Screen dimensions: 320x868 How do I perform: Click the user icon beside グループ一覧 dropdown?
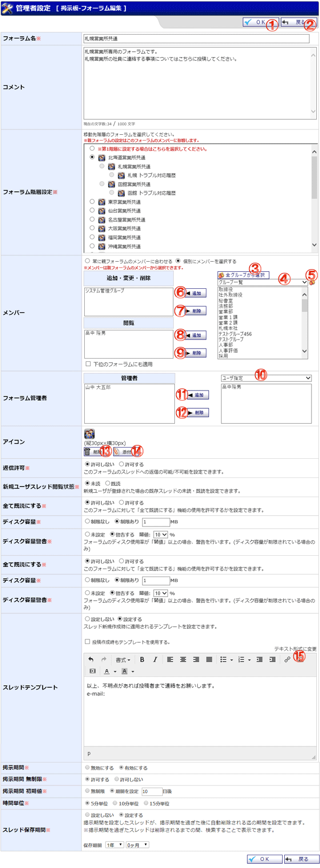click(x=312, y=282)
